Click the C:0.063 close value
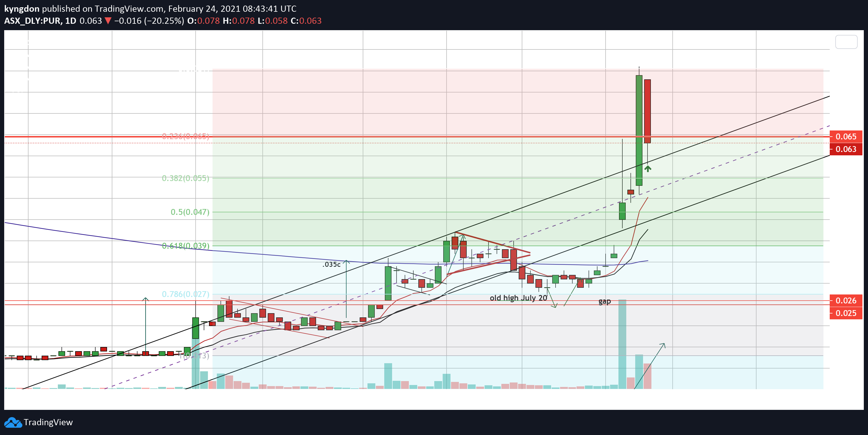This screenshot has height=435, width=868. pos(306,21)
